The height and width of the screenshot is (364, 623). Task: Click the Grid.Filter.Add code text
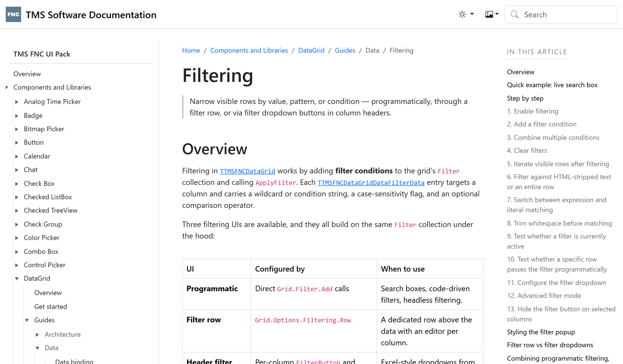click(x=305, y=289)
